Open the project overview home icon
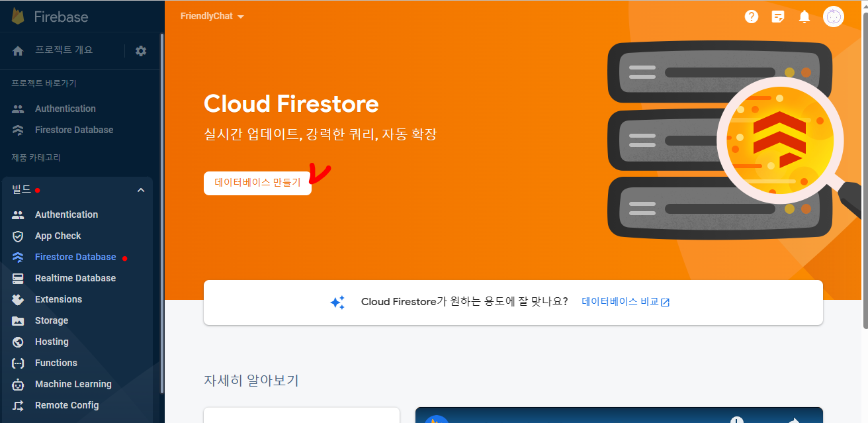The image size is (868, 423). click(18, 51)
